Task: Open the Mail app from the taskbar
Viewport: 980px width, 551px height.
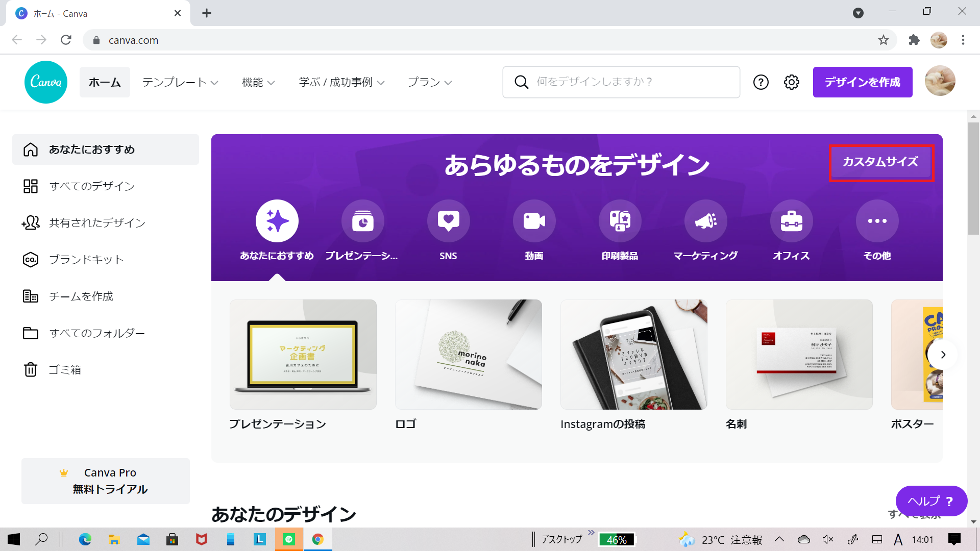Action: pos(143,539)
